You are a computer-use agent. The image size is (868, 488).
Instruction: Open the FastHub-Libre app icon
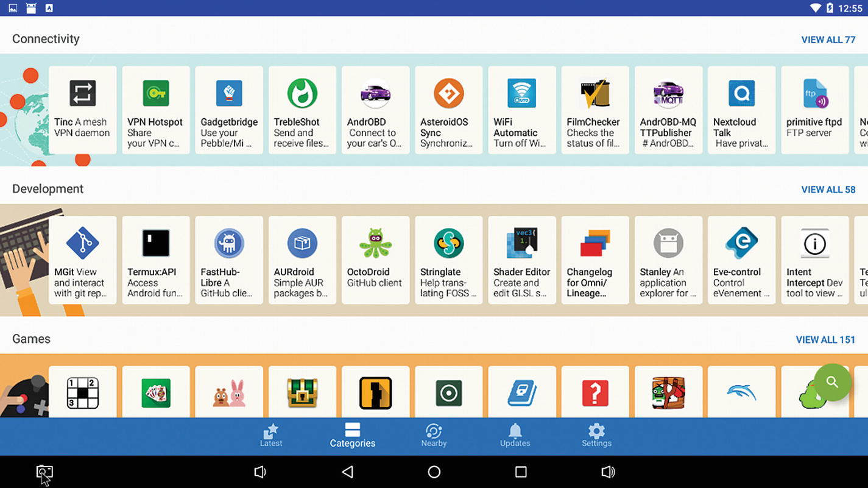[229, 243]
